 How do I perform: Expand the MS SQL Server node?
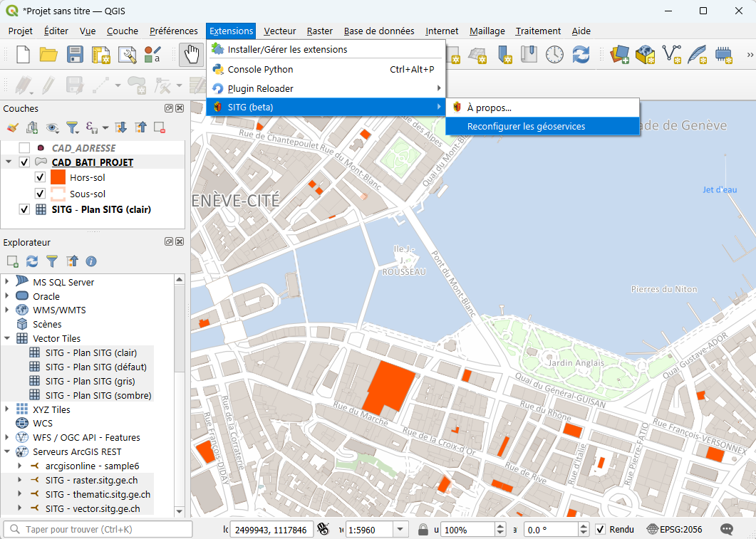pos(6,281)
